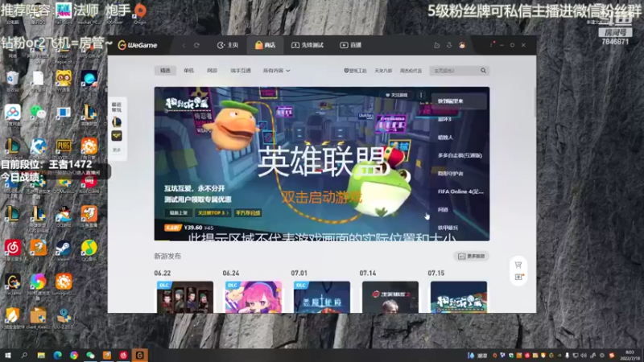Select 多多自走棋 in the banner list
644x362 pixels.
coord(460,155)
